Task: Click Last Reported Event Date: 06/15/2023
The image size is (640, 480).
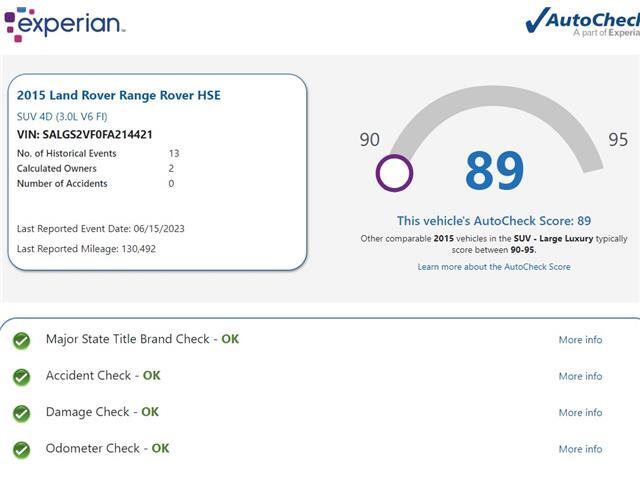Action: (x=100, y=229)
